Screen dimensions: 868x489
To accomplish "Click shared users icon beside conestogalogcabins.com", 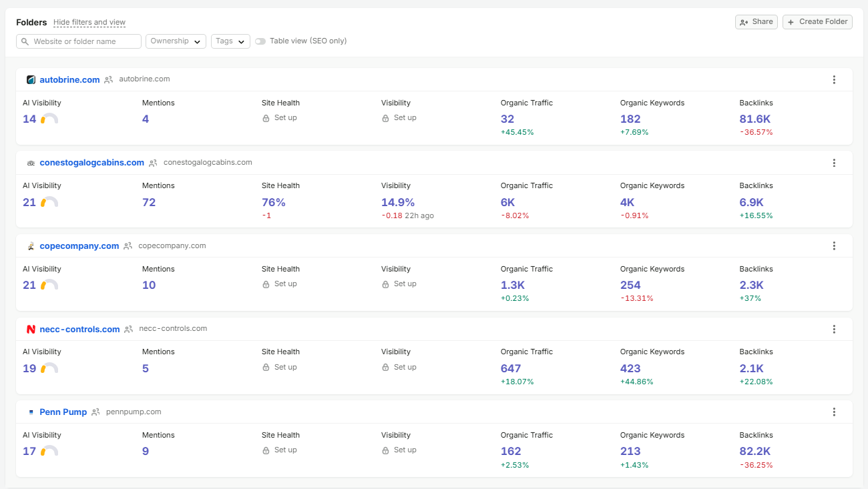I will [x=153, y=163].
